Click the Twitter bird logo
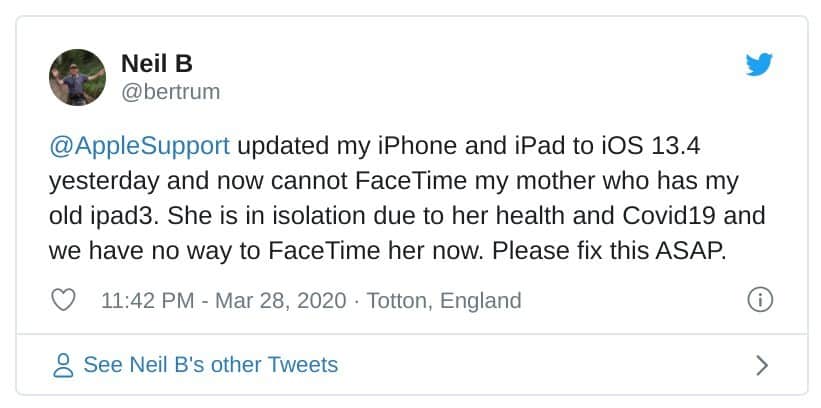 click(x=760, y=66)
